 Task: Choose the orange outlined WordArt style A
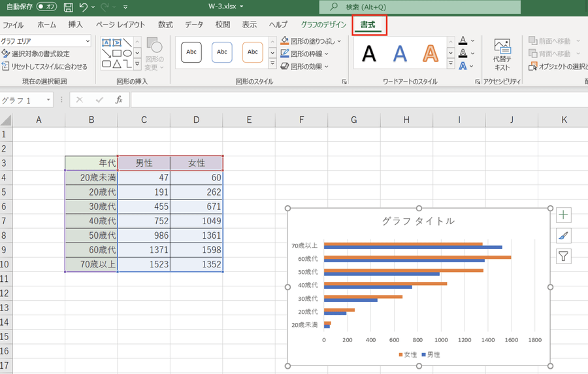click(429, 53)
